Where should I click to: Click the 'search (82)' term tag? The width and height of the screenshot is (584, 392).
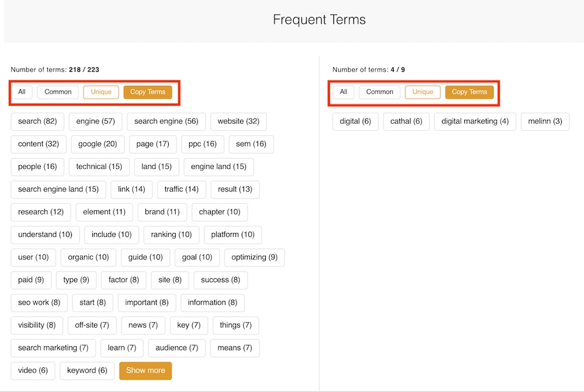click(37, 122)
